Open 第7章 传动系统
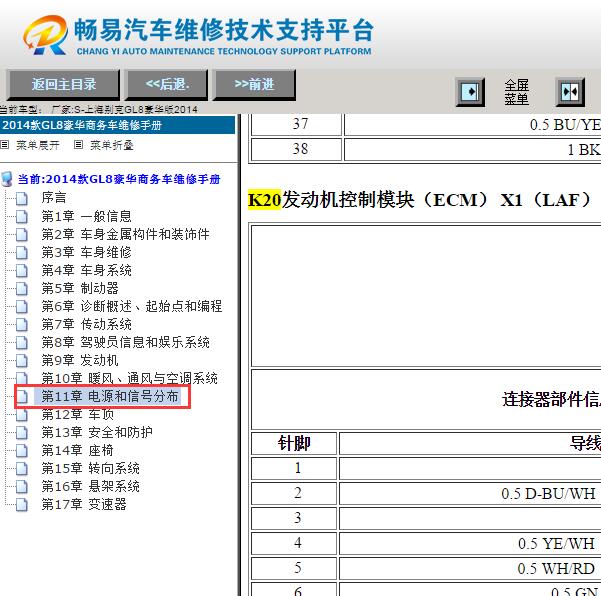Image resolution: width=601 pixels, height=596 pixels. 86,324
